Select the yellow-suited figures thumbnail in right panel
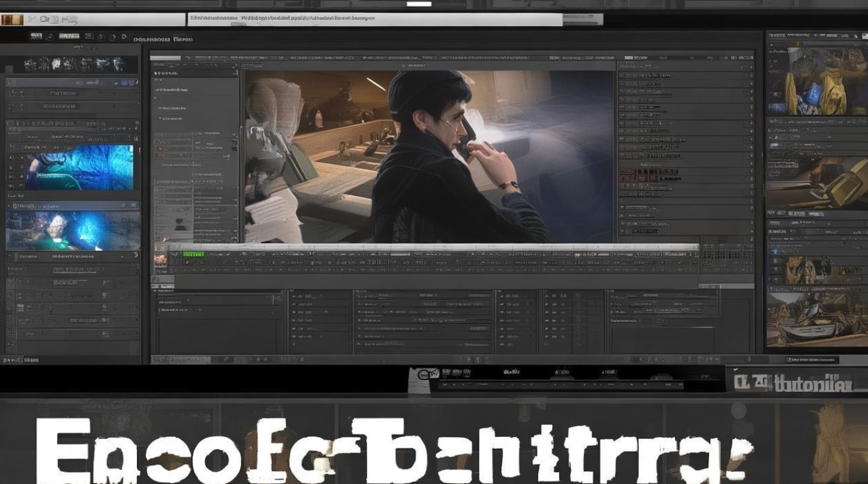This screenshot has height=484, width=868. (817, 81)
